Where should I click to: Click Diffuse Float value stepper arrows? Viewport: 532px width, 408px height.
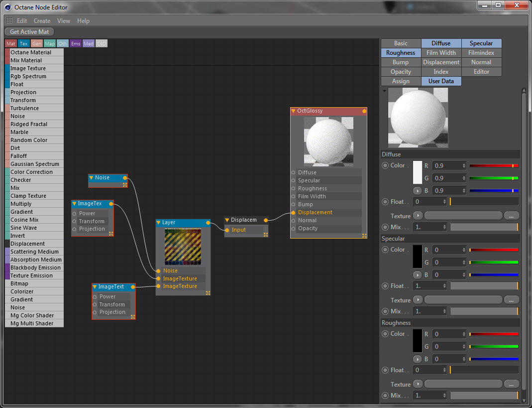[444, 202]
